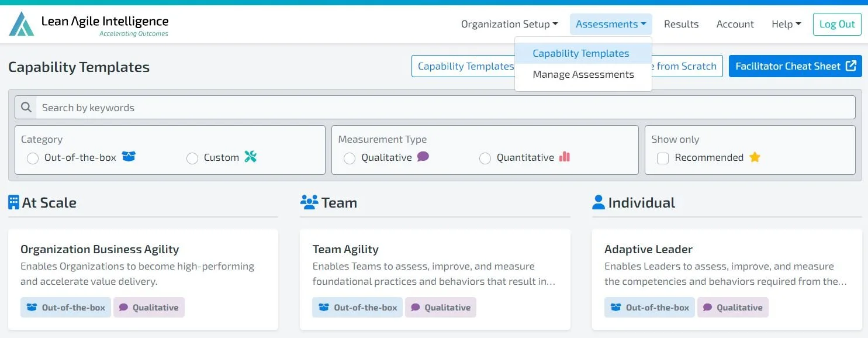This screenshot has width=868, height=338.
Task: Open the Results page
Action: click(681, 24)
